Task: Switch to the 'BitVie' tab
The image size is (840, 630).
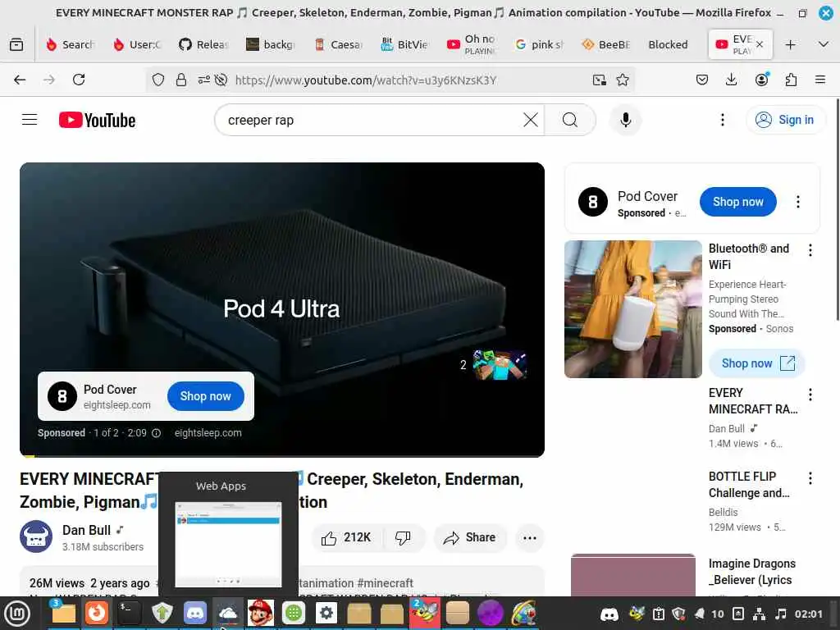Action: (x=405, y=44)
